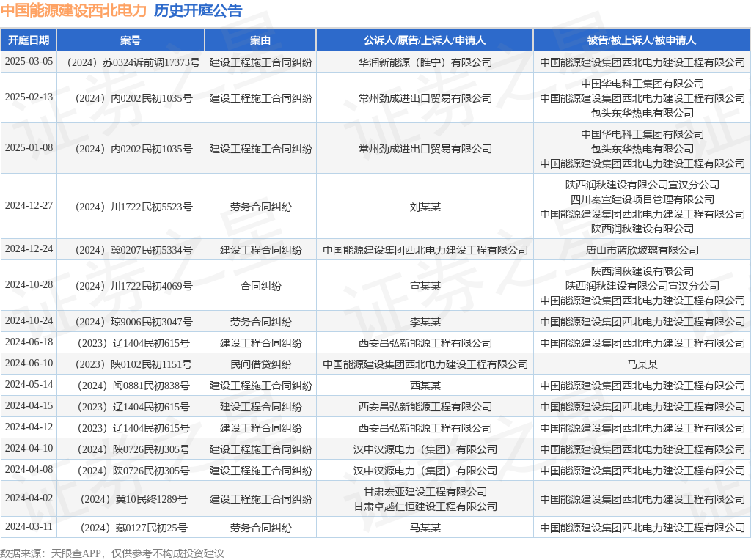Screen dimensions: 751x560
Task: Select the date 2024-12-24
Action: coord(29,249)
